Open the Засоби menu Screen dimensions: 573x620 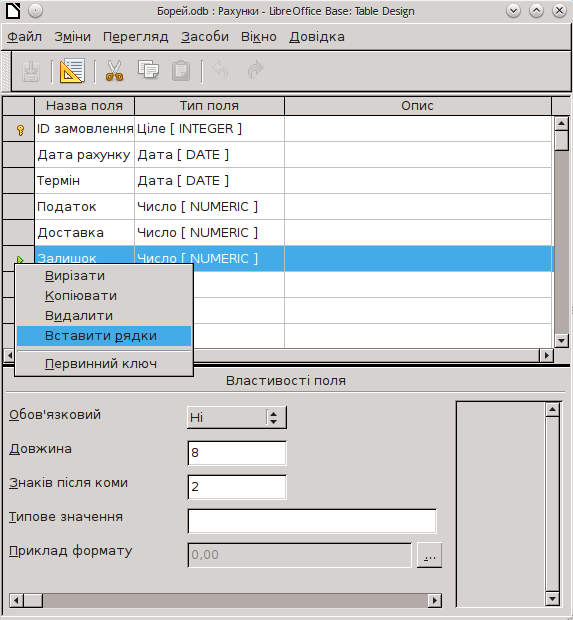[x=205, y=37]
